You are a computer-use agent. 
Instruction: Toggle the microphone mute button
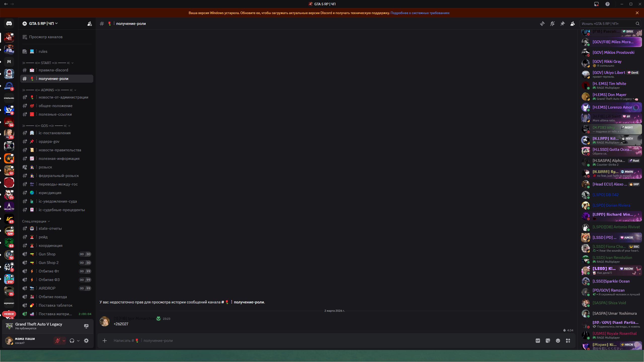(58, 341)
